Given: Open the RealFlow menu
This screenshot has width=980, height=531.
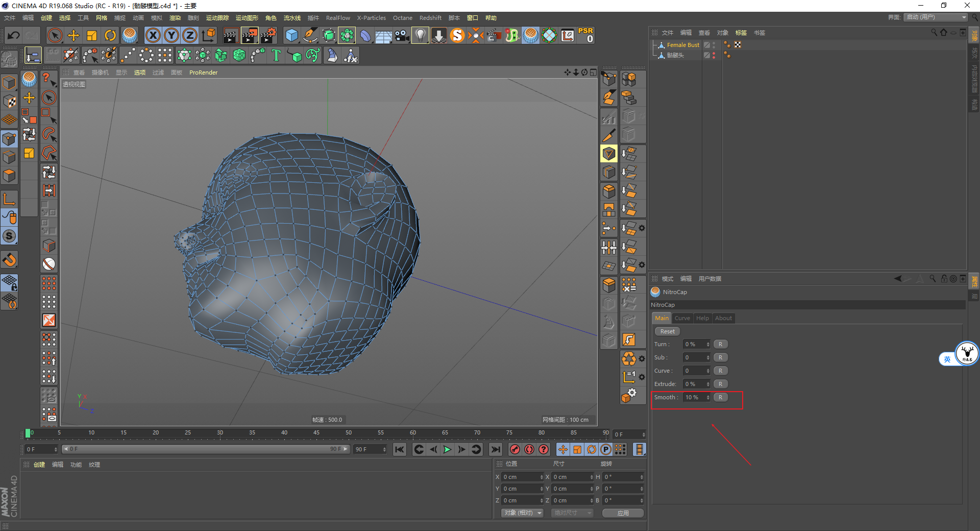Looking at the screenshot, I should tap(338, 18).
